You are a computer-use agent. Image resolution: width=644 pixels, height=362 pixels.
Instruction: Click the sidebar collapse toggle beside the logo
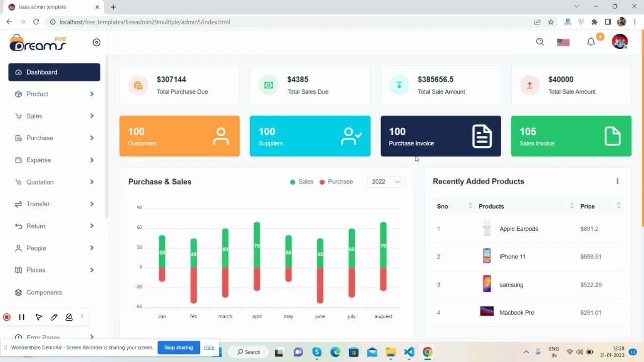(x=97, y=42)
